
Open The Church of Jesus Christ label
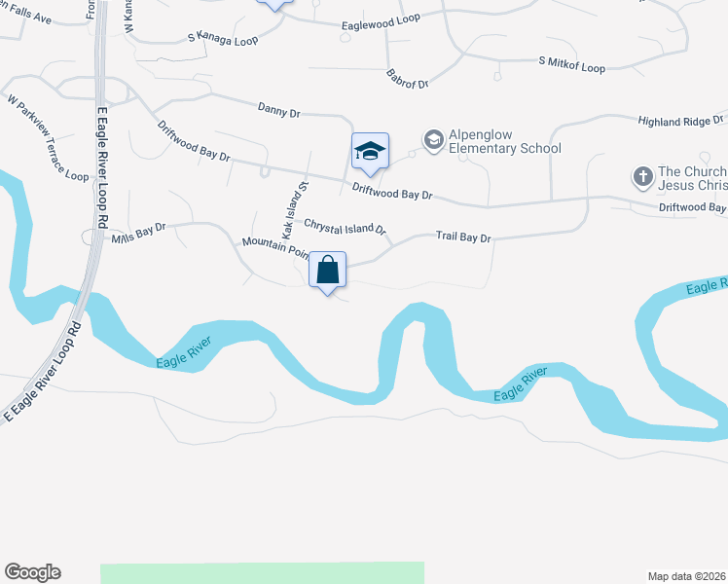[x=692, y=178]
